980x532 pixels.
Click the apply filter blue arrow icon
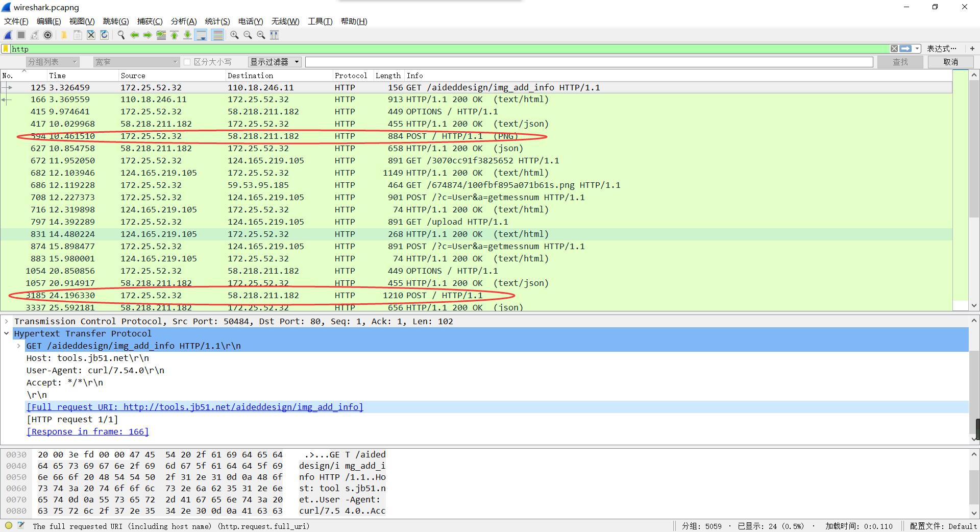[905, 49]
